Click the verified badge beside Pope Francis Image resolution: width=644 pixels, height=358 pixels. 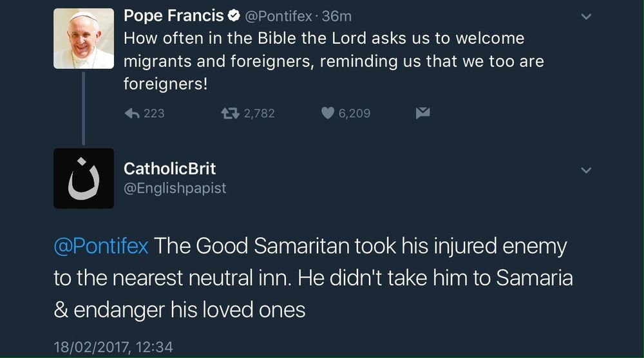click(235, 16)
